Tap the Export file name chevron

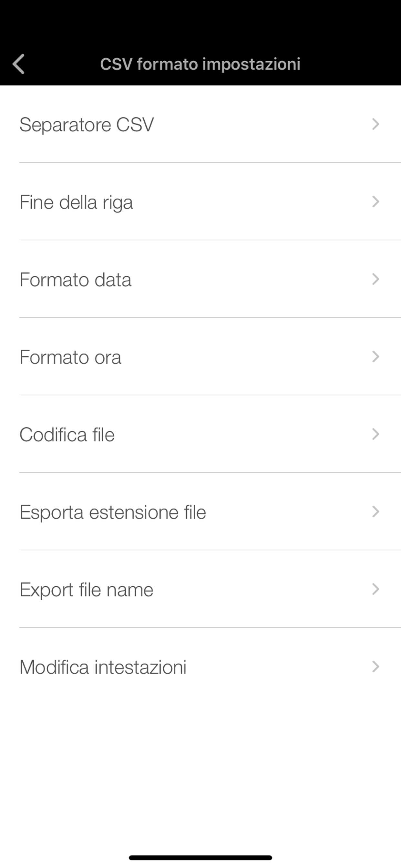tap(375, 589)
